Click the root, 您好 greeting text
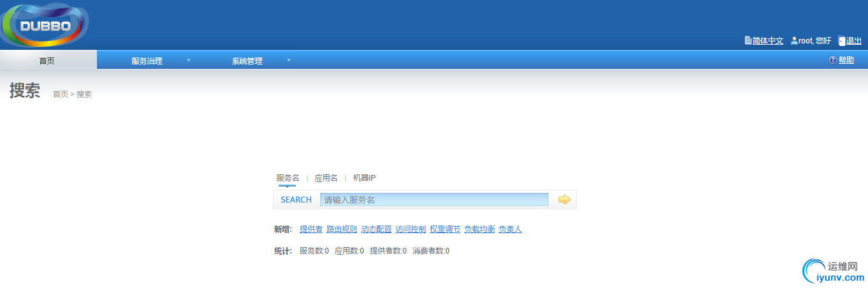 [815, 41]
